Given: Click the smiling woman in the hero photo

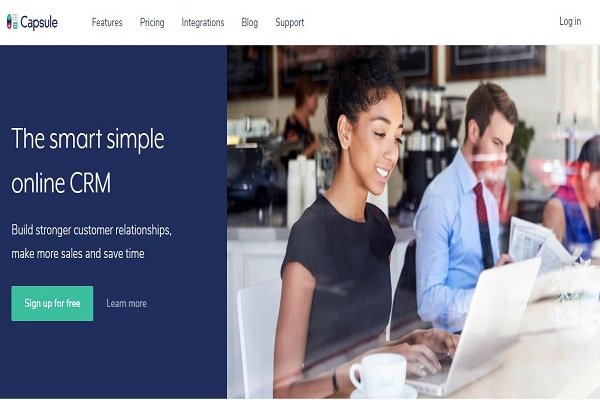Looking at the screenshot, I should click(344, 214).
